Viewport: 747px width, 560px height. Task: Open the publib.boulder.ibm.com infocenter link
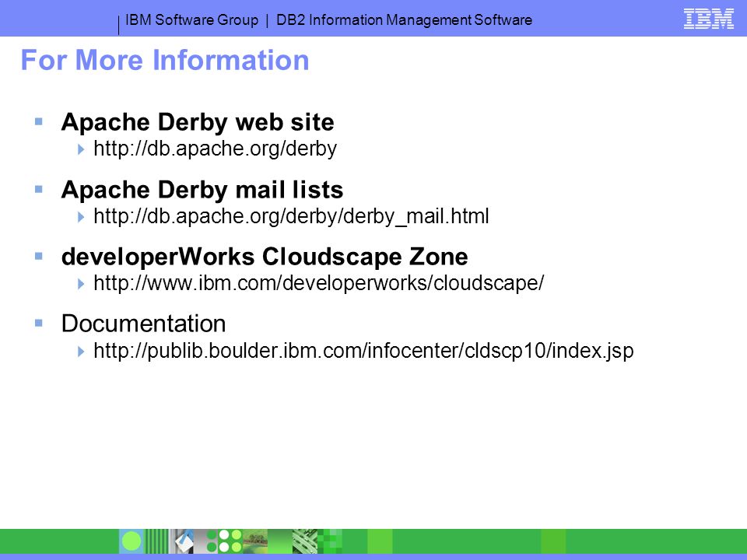(363, 351)
